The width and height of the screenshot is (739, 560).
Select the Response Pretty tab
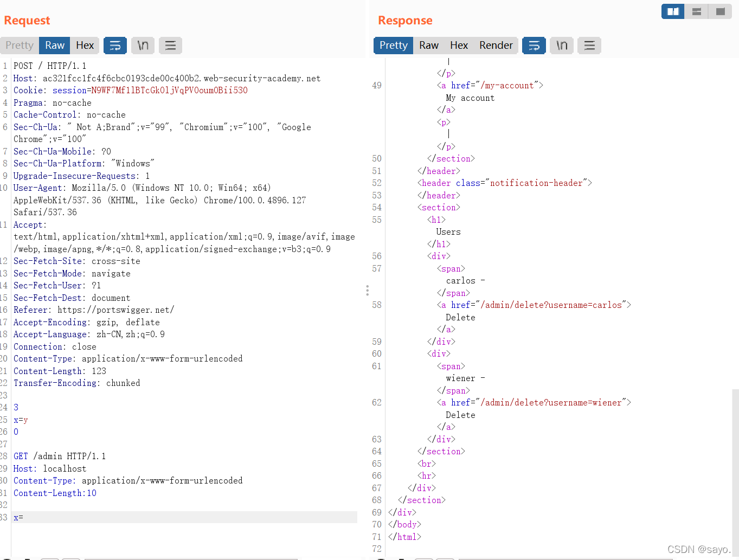point(394,46)
